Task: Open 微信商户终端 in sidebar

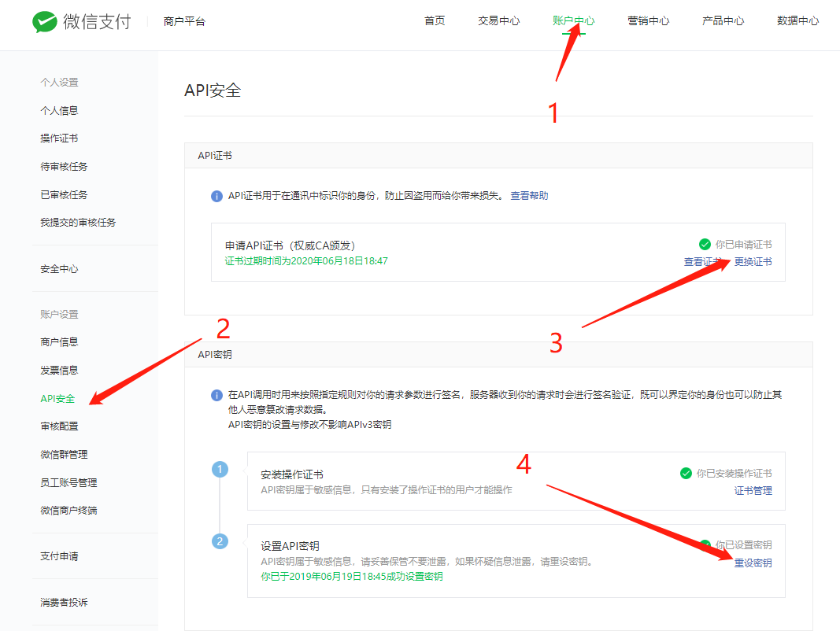Action: 68,511
